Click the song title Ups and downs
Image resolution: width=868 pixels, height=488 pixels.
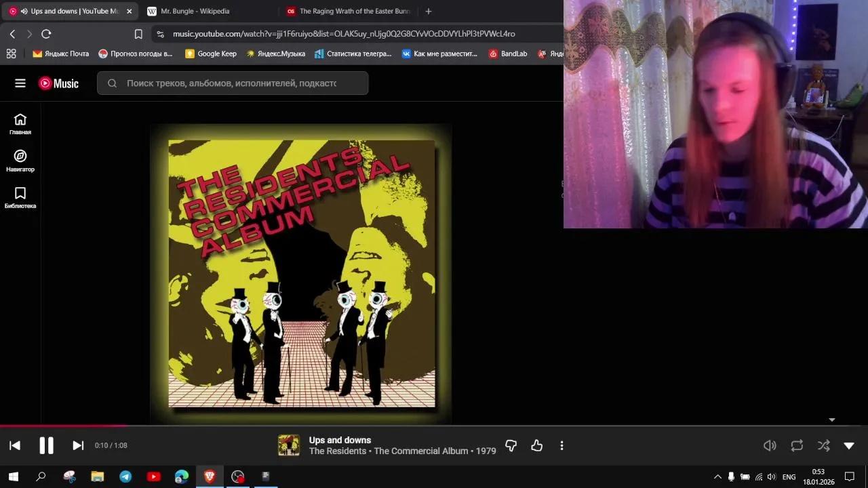pos(340,441)
